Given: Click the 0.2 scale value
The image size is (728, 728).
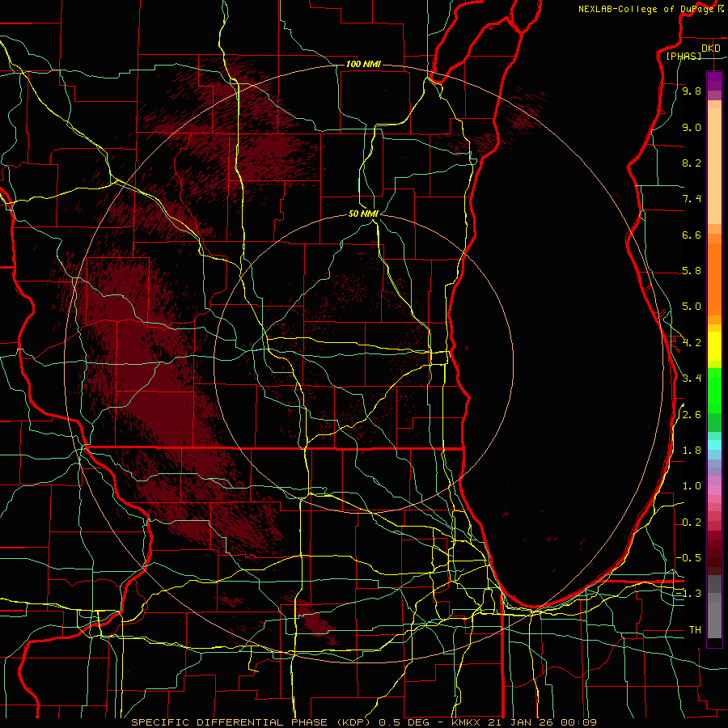Looking at the screenshot, I should pyautogui.click(x=692, y=523).
